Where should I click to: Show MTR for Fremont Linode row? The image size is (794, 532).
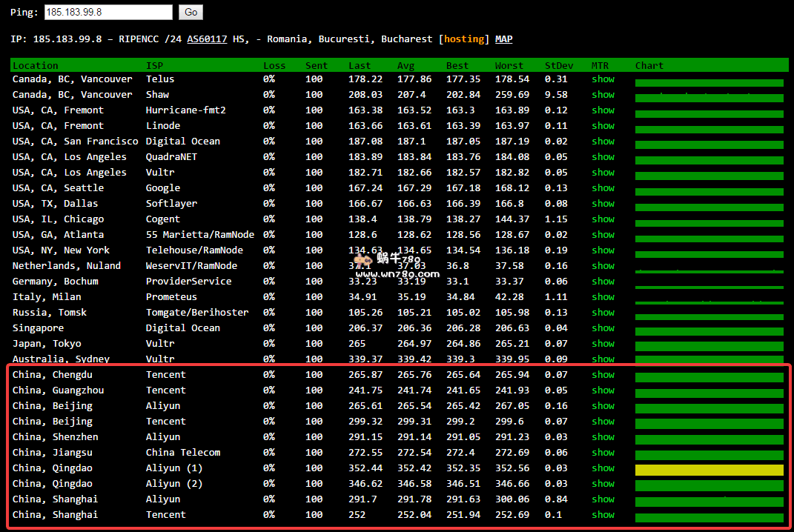[x=603, y=126]
